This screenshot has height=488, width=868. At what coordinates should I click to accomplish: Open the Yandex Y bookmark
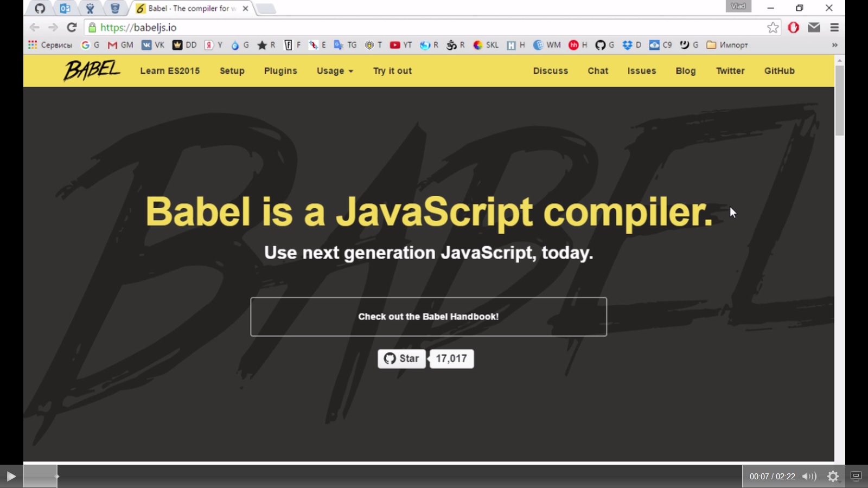point(213,45)
